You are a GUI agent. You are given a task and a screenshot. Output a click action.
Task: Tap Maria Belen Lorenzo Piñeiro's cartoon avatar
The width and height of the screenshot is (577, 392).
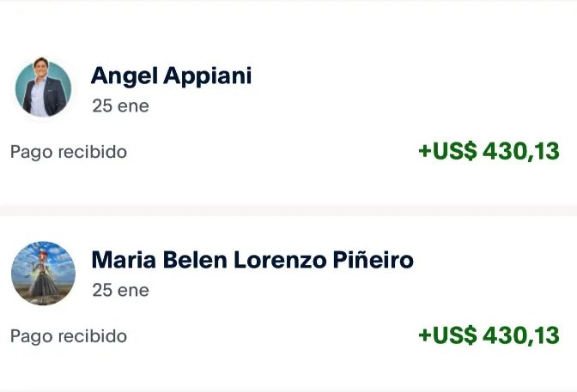click(x=44, y=274)
